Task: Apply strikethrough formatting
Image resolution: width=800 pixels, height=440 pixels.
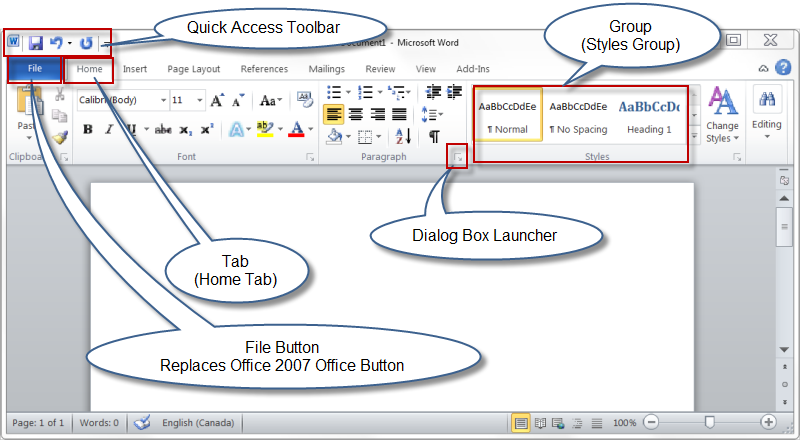Action: point(163,130)
